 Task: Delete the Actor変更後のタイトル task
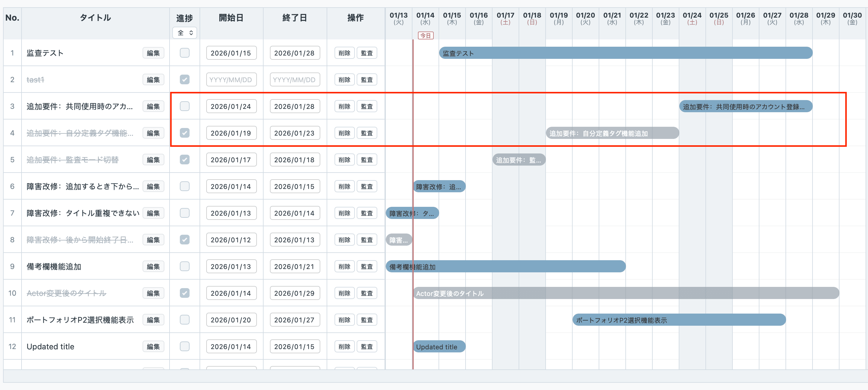click(x=344, y=293)
